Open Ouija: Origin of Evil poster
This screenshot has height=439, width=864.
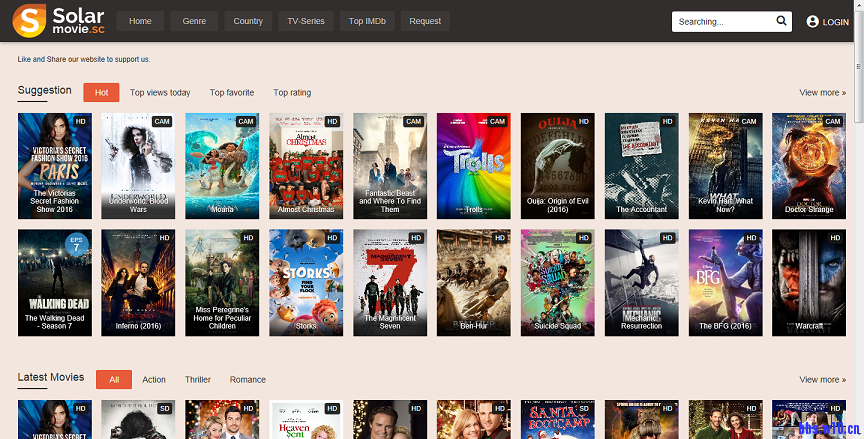coord(558,166)
